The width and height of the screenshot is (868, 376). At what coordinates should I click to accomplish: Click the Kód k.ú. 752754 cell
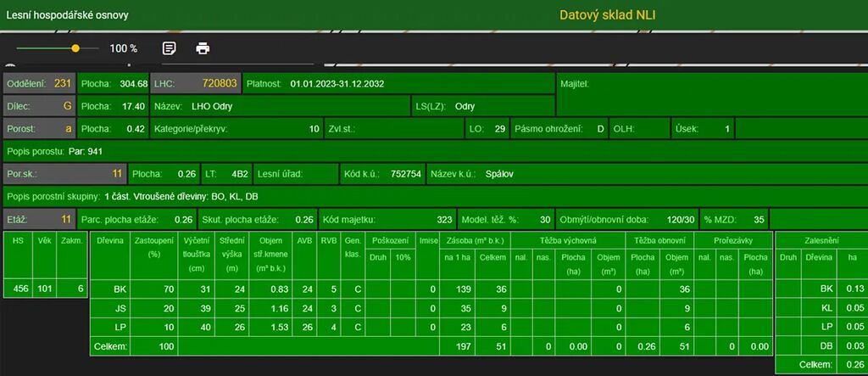tap(382, 174)
